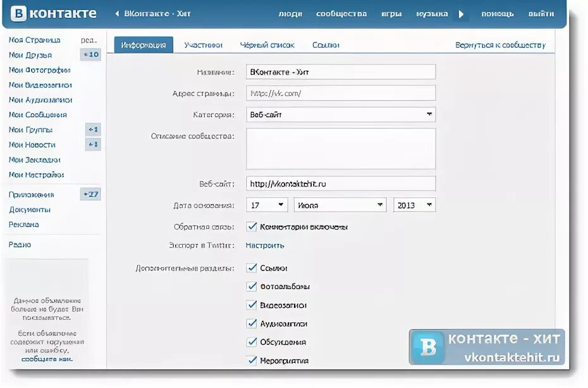Open the +10 friends counter badge

coord(91,55)
